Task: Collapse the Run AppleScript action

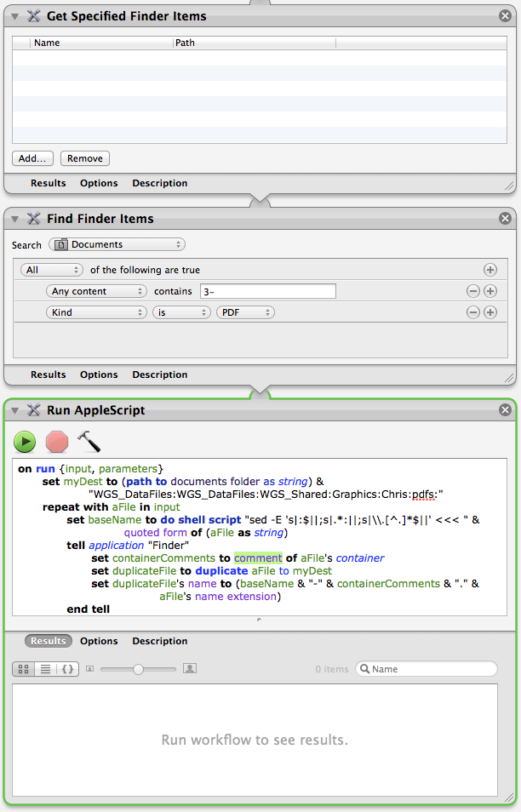Action: point(15,410)
